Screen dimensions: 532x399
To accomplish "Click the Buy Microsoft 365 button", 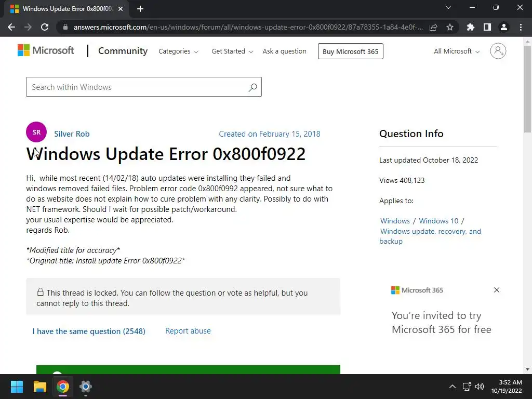I will [x=351, y=51].
